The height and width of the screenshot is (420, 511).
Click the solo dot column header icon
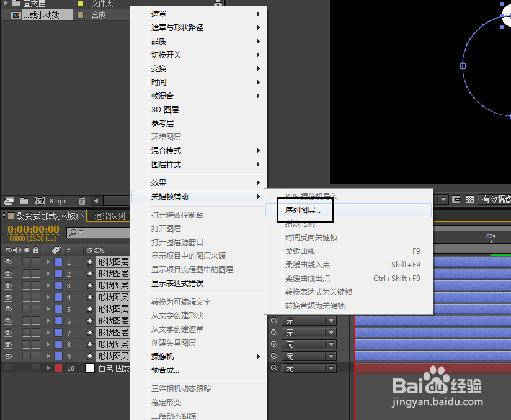[27, 250]
